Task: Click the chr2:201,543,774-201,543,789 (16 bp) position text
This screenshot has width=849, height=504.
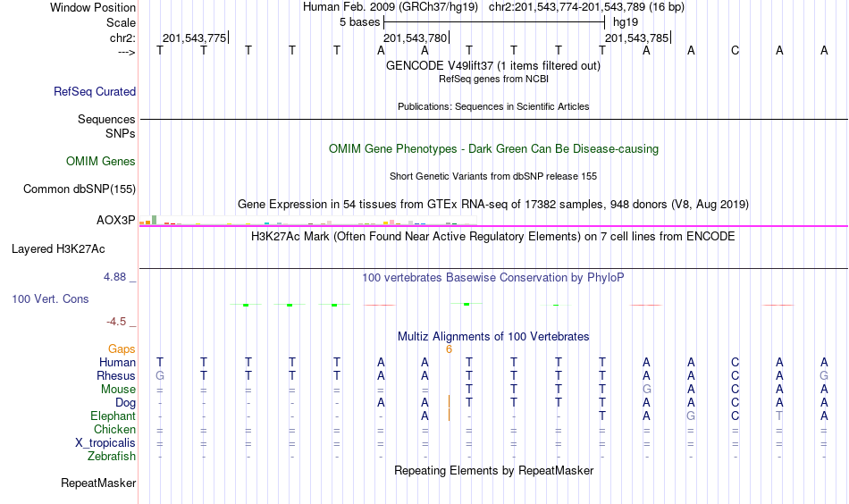Action: tap(586, 7)
